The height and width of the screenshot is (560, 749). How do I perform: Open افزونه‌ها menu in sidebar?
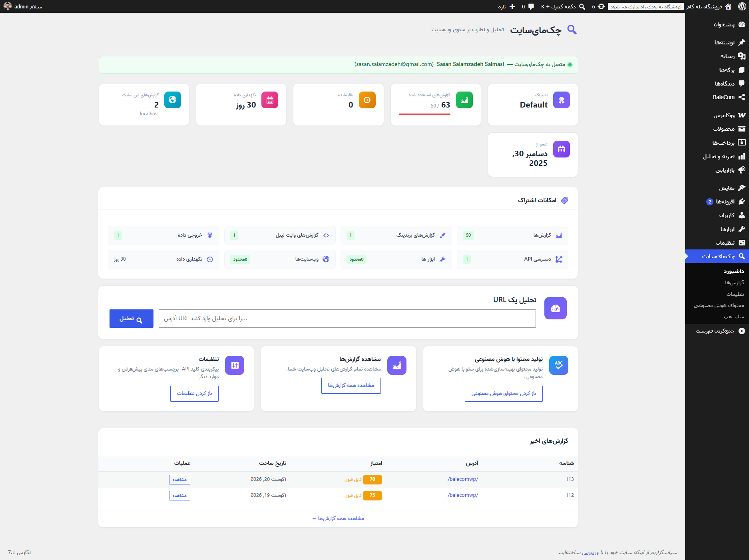coord(717,201)
